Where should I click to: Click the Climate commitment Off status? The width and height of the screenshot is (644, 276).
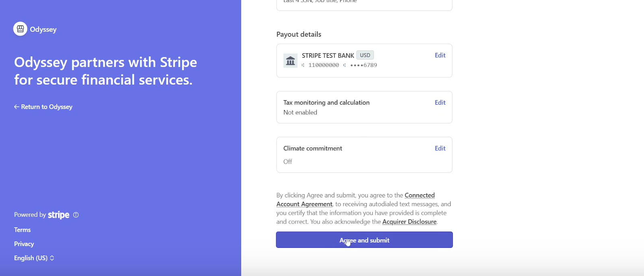tap(288, 162)
